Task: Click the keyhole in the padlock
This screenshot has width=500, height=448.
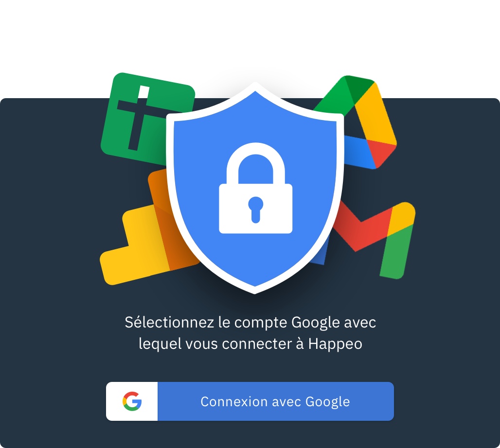Action: 255,209
